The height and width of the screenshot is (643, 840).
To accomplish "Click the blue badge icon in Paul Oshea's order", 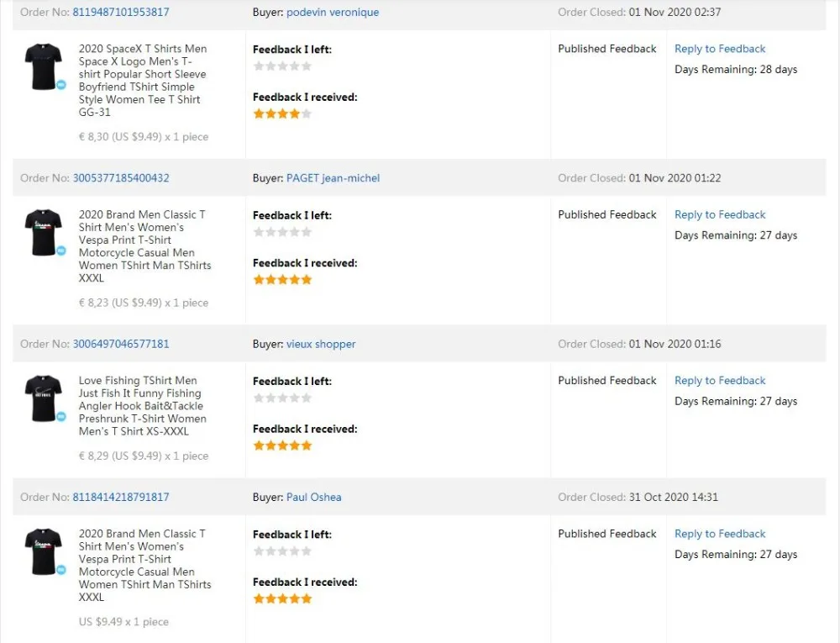I will 61,569.
